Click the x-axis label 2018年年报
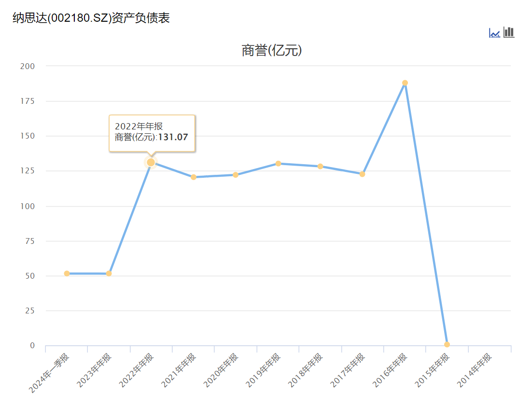 point(306,370)
